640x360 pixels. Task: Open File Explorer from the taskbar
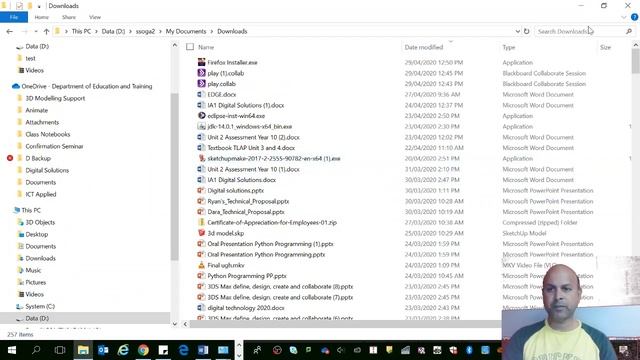83,350
